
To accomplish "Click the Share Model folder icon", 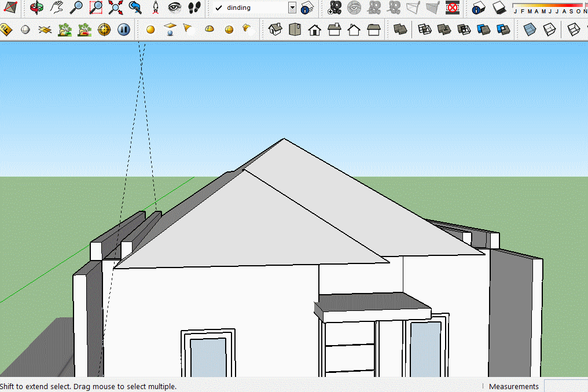I will 84,30.
